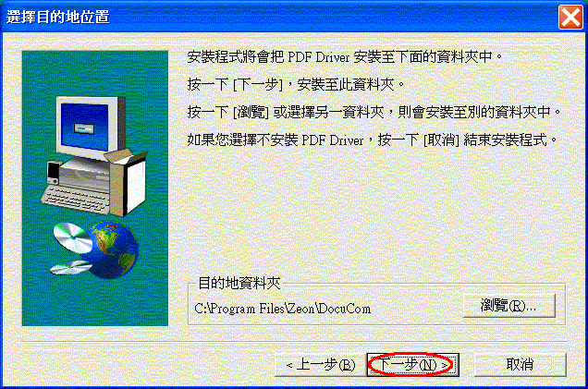Click the line about [下一步] 安裝至此資料夾
Viewport: 588px width, 389px height.
tap(296, 85)
